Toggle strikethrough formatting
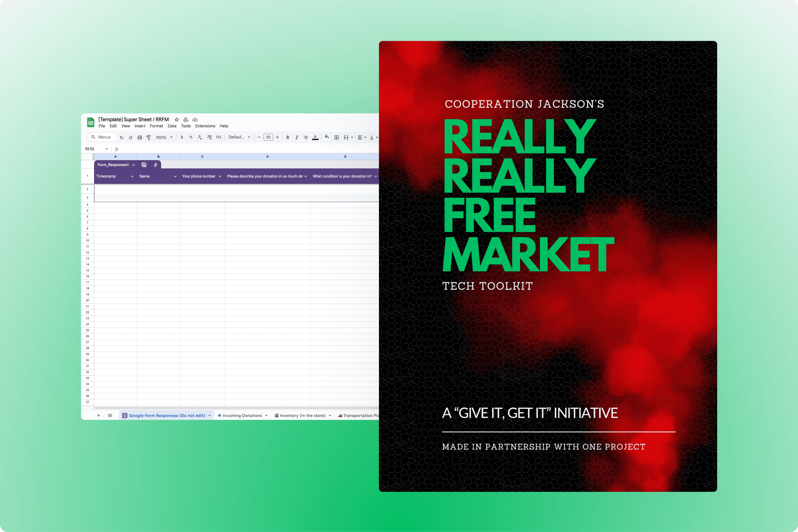798x532 pixels. coord(306,137)
